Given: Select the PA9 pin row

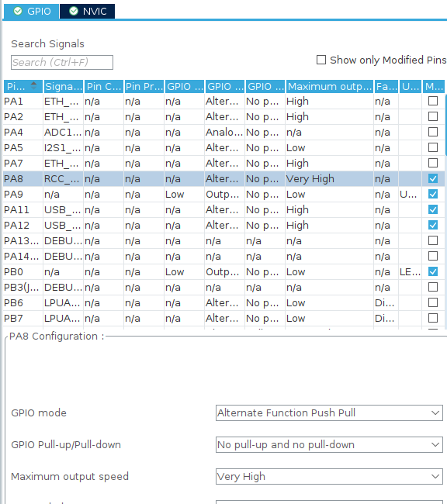Looking at the screenshot, I should point(224,194).
